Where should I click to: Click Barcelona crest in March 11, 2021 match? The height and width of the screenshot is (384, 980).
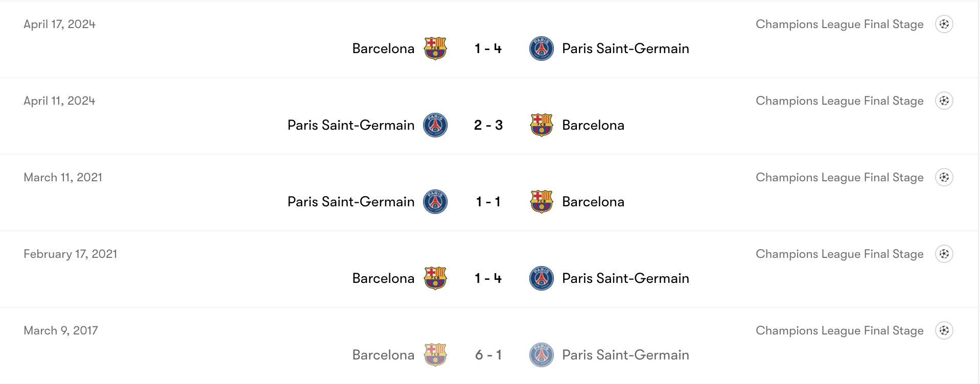(542, 202)
